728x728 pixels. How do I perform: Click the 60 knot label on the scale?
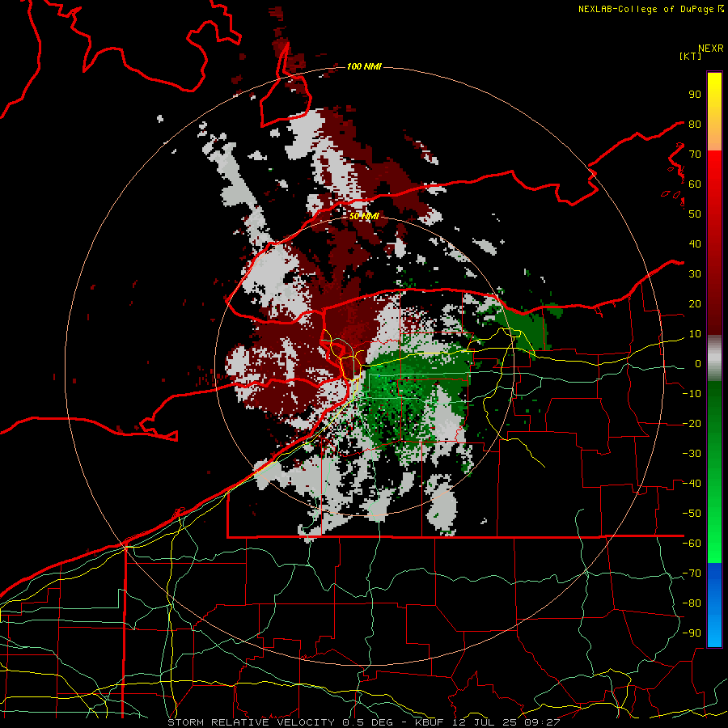[695, 184]
